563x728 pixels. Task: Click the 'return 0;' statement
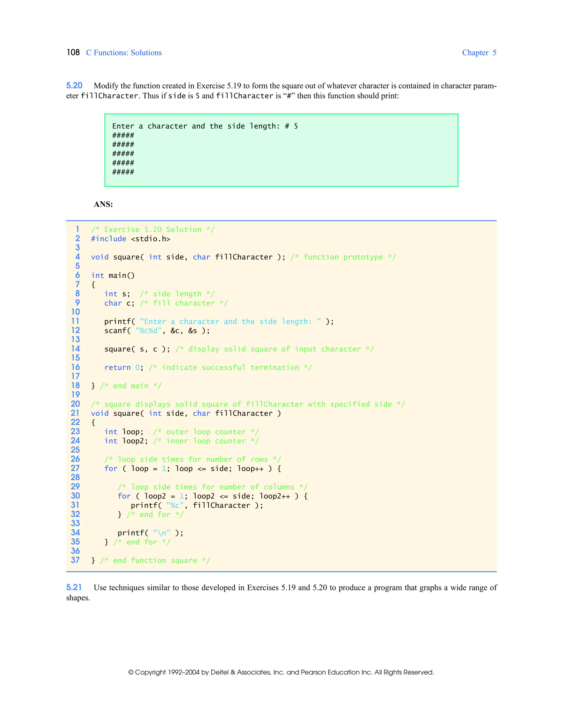[x=124, y=367]
